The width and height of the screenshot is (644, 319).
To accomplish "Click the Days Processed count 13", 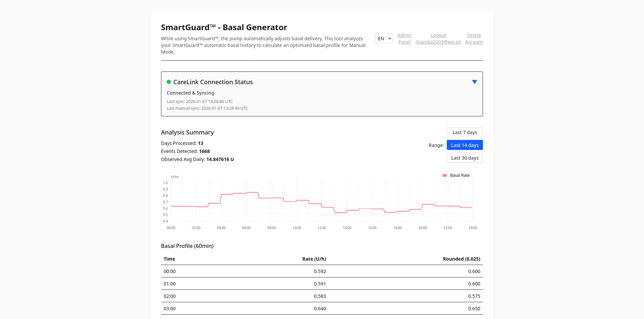I will (x=201, y=143).
